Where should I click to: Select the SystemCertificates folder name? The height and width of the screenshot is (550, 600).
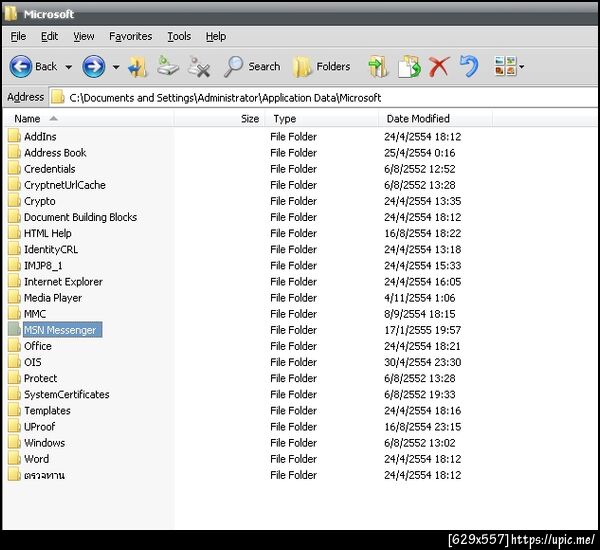67,394
